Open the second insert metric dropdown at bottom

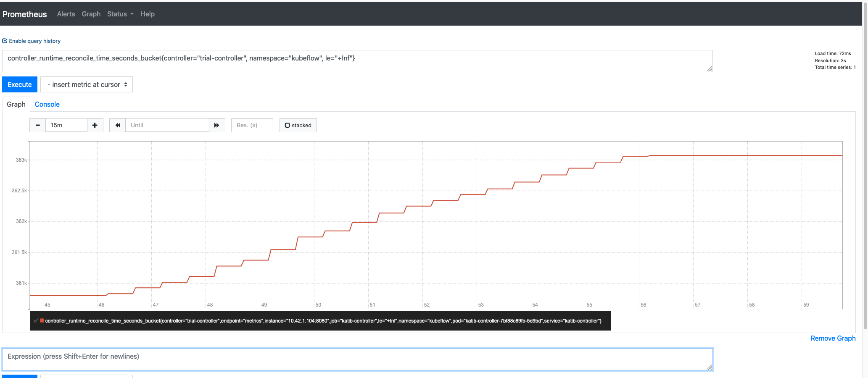coord(86,376)
